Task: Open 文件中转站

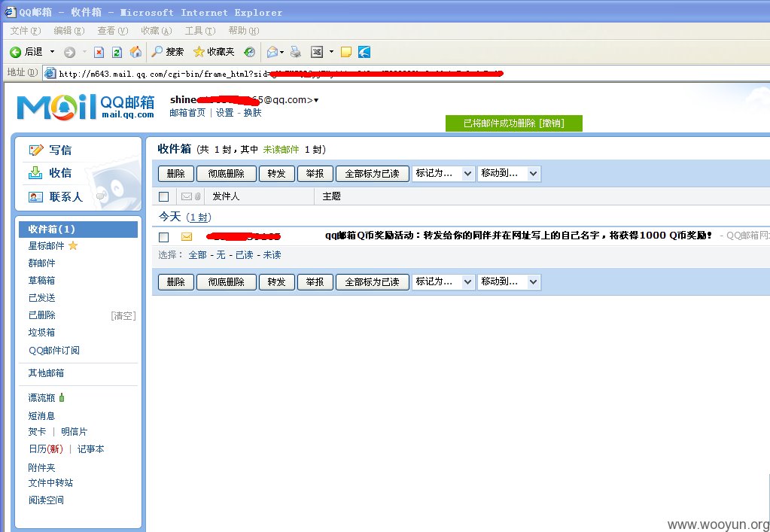Action: [x=50, y=483]
